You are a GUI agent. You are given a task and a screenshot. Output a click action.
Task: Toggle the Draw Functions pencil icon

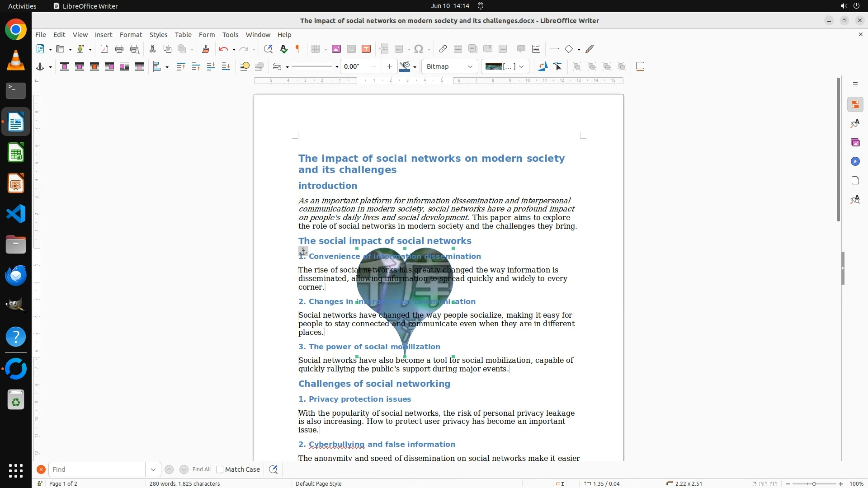click(x=590, y=49)
